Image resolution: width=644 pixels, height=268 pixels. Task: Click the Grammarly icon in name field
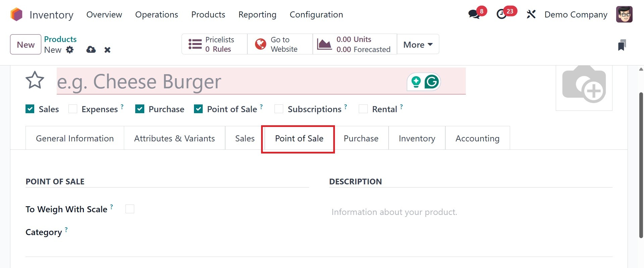coord(432,82)
